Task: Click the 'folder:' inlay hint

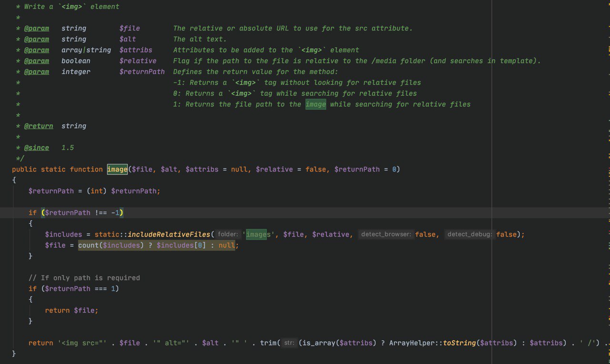Action: tap(227, 234)
